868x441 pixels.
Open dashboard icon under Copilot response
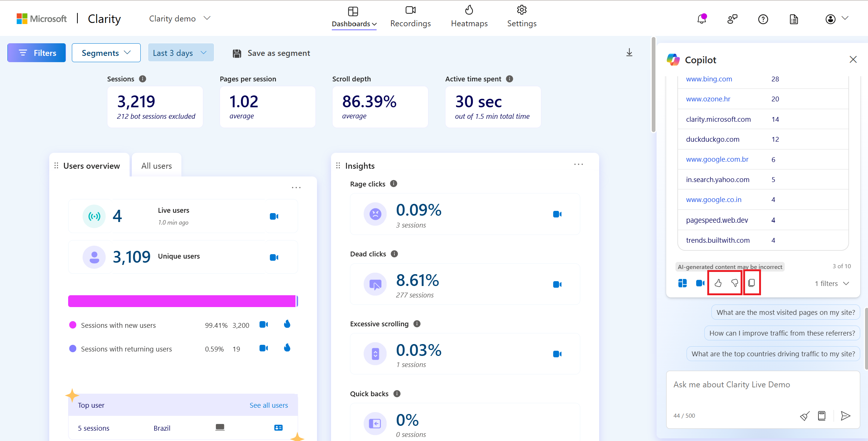pos(682,283)
